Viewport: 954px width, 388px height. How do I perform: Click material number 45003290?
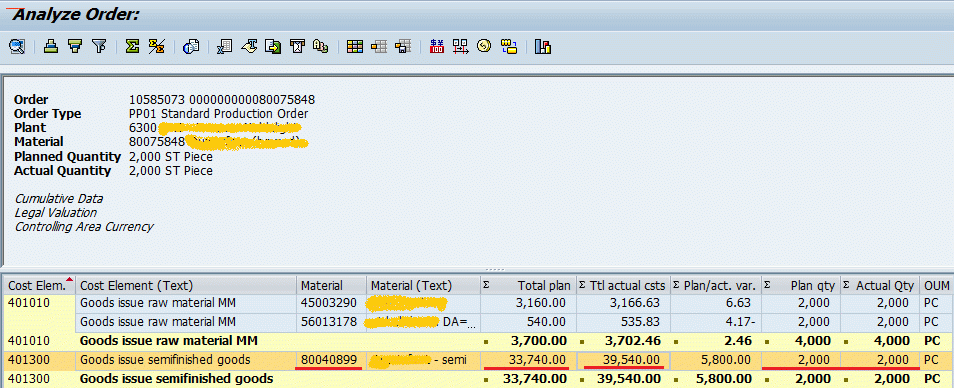tap(329, 303)
